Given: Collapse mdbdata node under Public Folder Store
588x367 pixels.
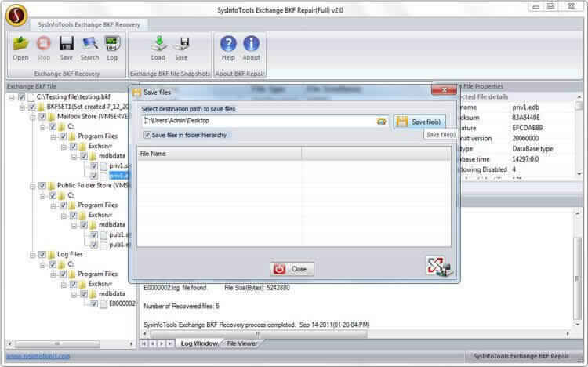Looking at the screenshot, I should pyautogui.click(x=74, y=226).
